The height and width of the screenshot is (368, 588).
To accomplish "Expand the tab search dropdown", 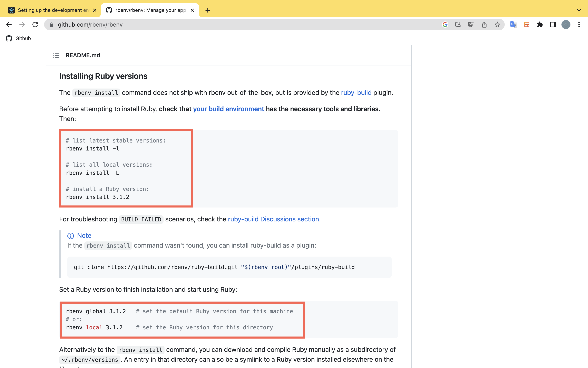I will click(x=579, y=10).
